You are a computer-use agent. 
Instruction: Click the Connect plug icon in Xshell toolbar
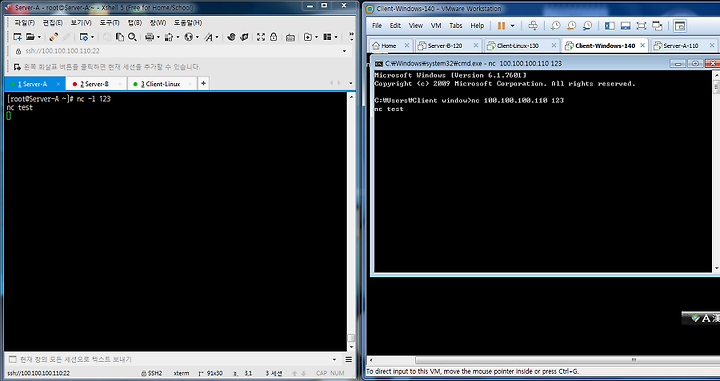[x=54, y=37]
